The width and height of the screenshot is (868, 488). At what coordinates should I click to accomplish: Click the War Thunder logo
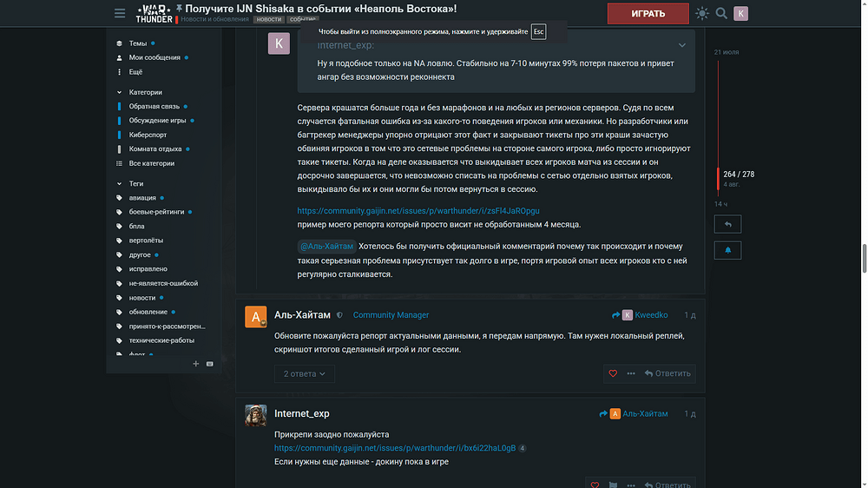click(x=154, y=13)
